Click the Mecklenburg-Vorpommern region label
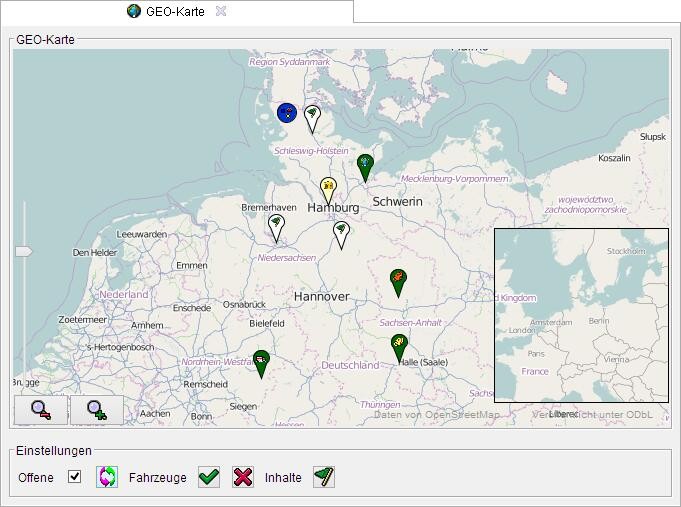This screenshot has height=507, width=681. 454,179
